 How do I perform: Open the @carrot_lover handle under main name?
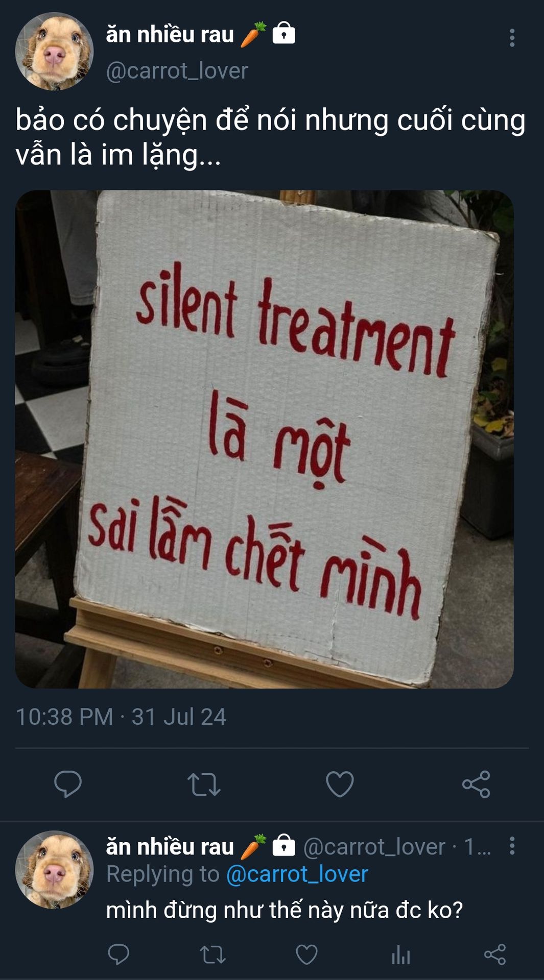coord(177,70)
